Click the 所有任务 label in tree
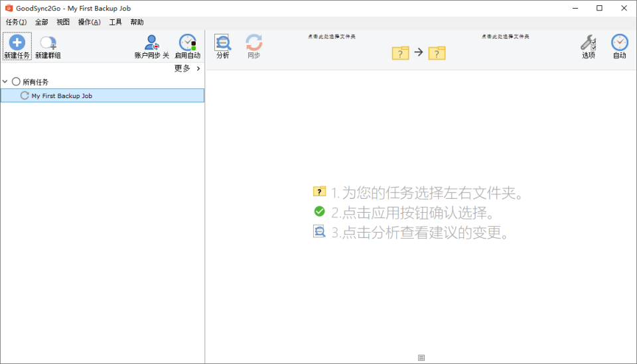 click(35, 82)
